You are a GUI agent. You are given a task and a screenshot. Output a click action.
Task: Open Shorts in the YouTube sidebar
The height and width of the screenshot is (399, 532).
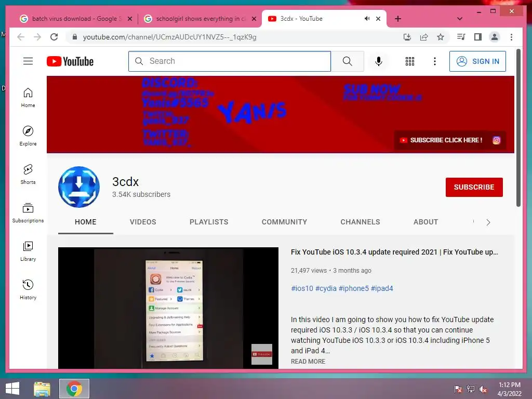[x=28, y=175]
